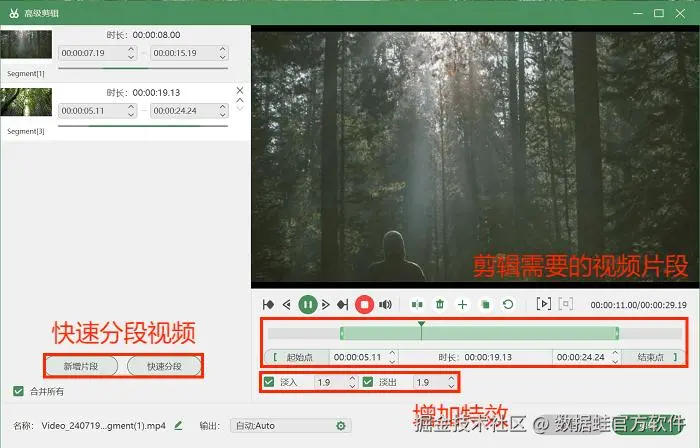Stop playback with the red button
Viewport: 700px width, 448px height.
364,305
